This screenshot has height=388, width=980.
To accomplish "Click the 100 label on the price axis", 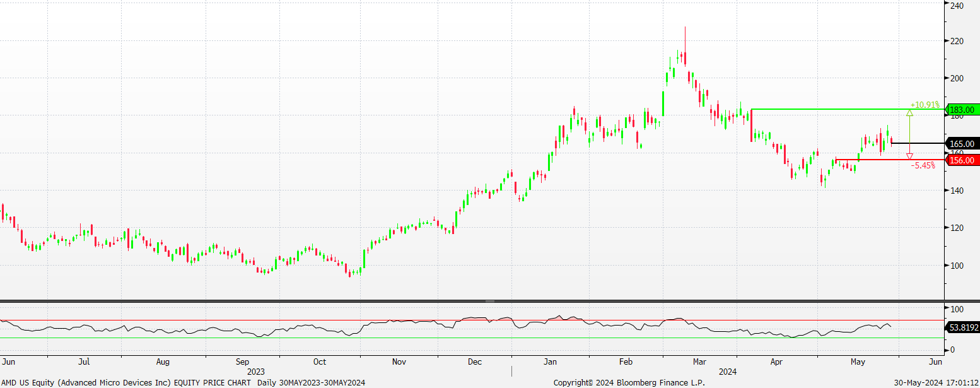I will (x=957, y=266).
